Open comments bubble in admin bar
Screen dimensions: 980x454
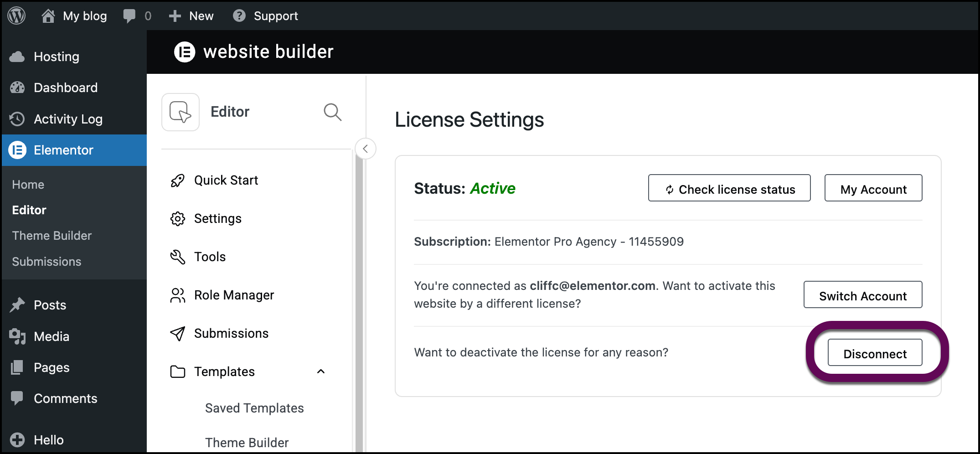130,16
